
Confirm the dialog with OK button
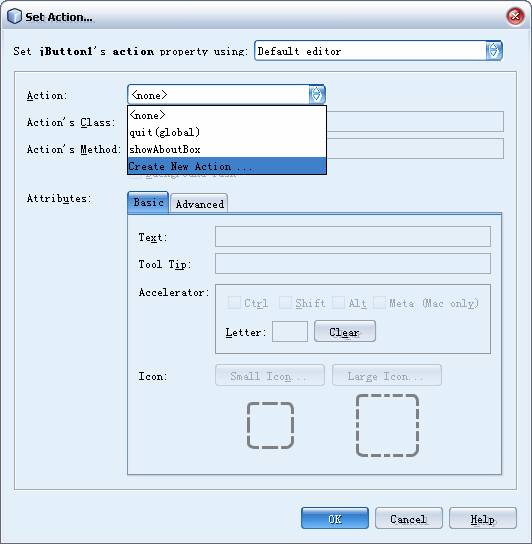point(335,518)
